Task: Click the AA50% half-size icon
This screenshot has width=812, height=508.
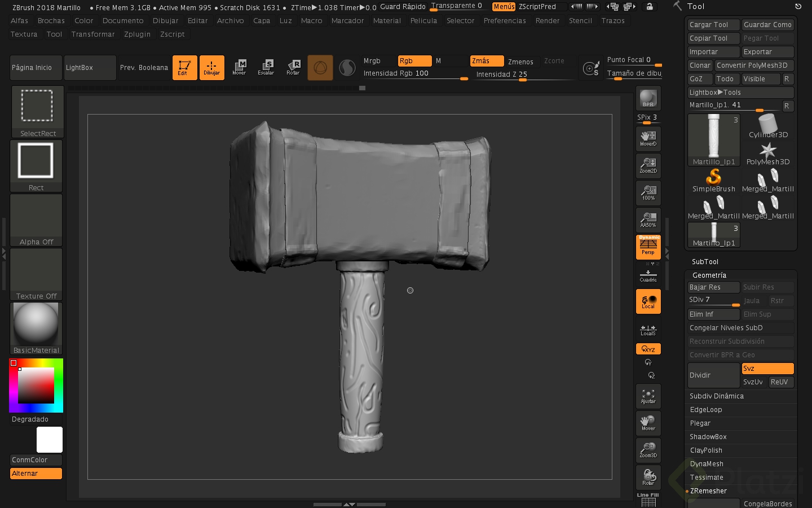Action: (648, 220)
